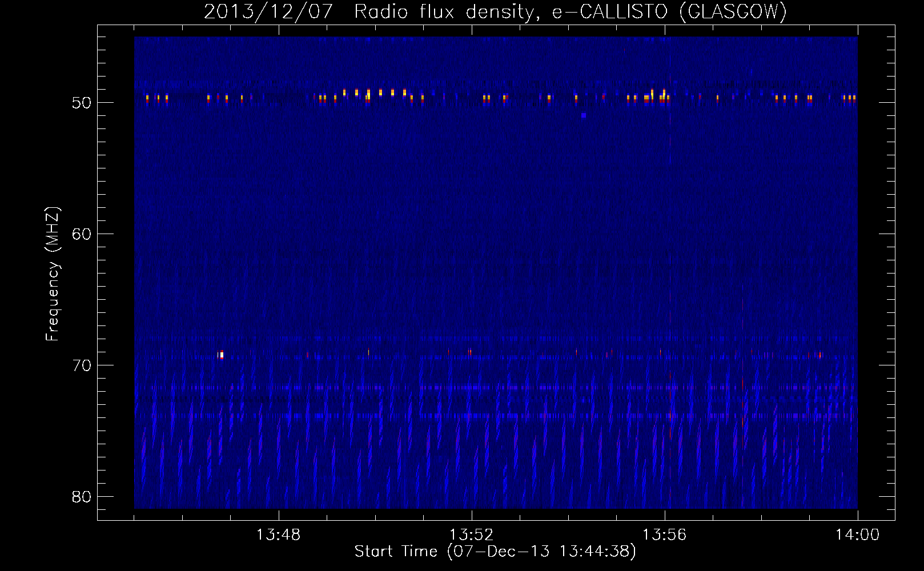Click the 60 frequency tick label
924x571 pixels.
click(82, 234)
